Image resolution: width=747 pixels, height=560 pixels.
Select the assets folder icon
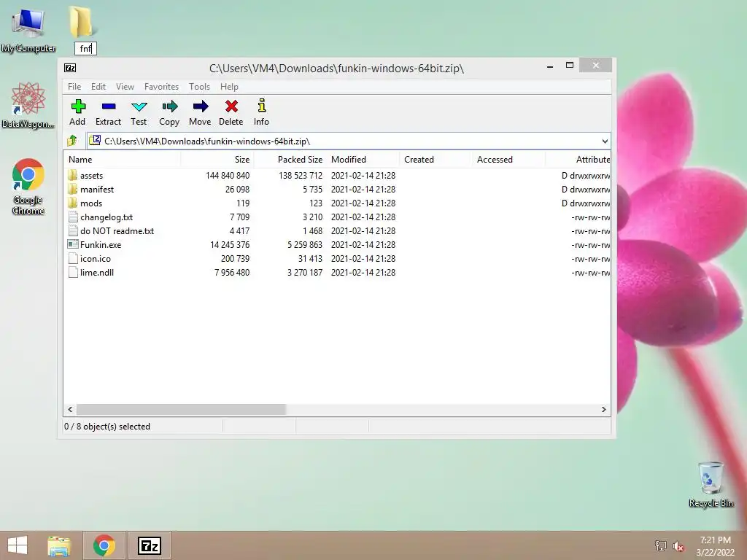tap(72, 175)
